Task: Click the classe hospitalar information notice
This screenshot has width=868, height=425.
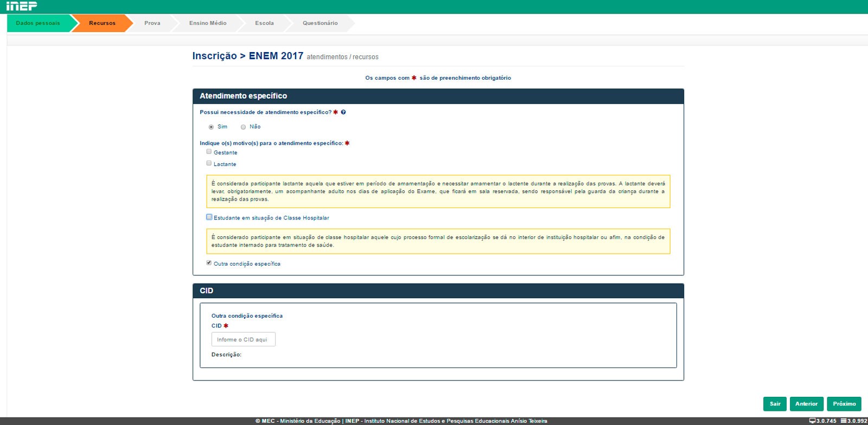Action: coord(438,241)
